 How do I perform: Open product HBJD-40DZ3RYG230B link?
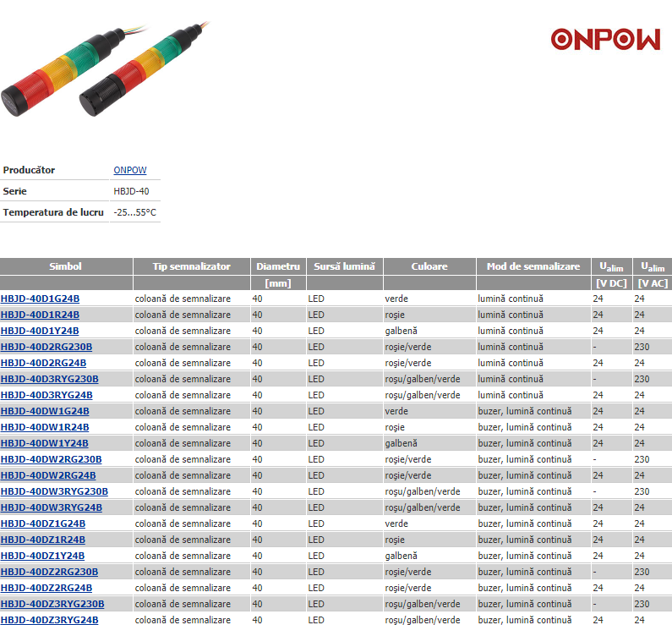[x=52, y=604]
